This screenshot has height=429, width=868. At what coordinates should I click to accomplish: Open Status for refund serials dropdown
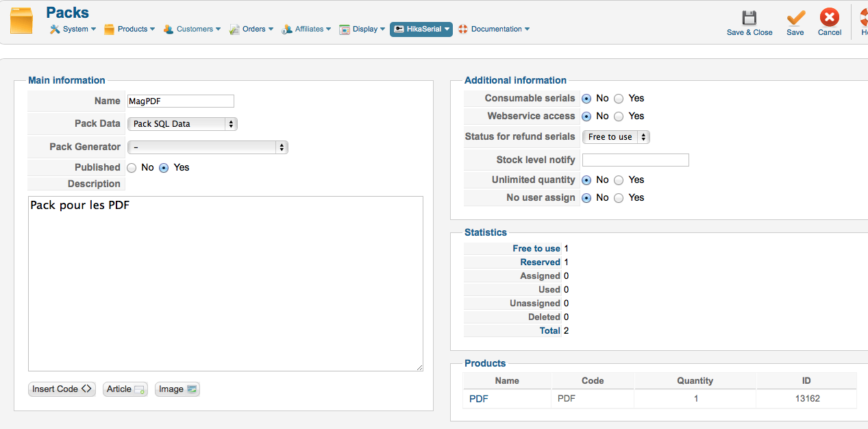(x=616, y=137)
